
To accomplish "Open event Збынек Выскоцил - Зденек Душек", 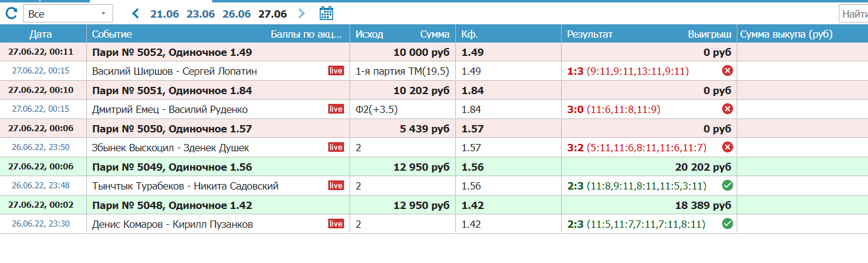I will coord(171,148).
